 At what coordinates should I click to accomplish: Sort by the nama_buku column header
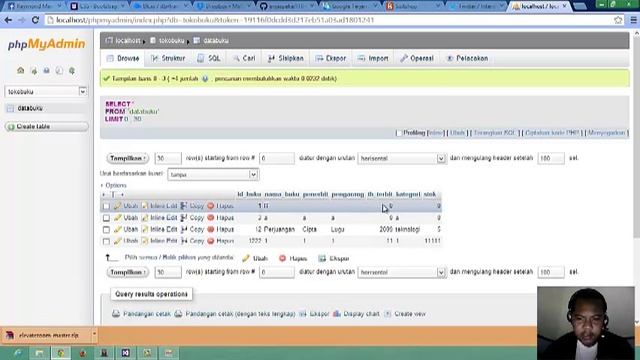[x=282, y=194]
